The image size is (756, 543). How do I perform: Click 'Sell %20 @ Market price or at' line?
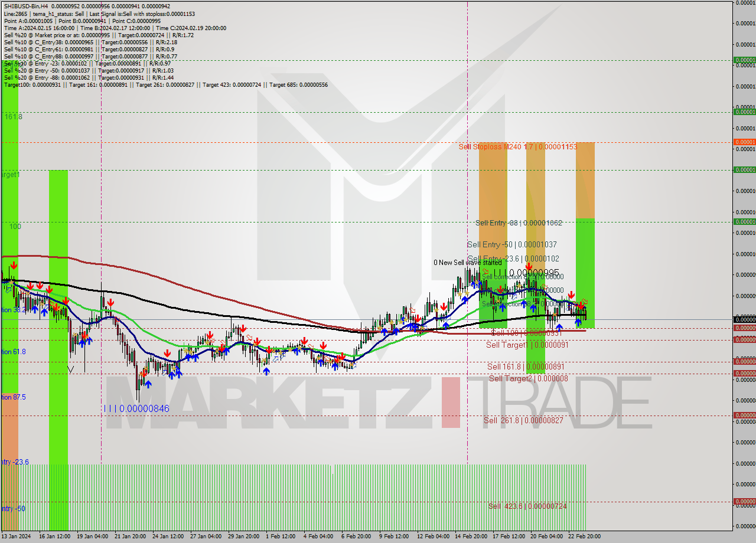point(99,35)
